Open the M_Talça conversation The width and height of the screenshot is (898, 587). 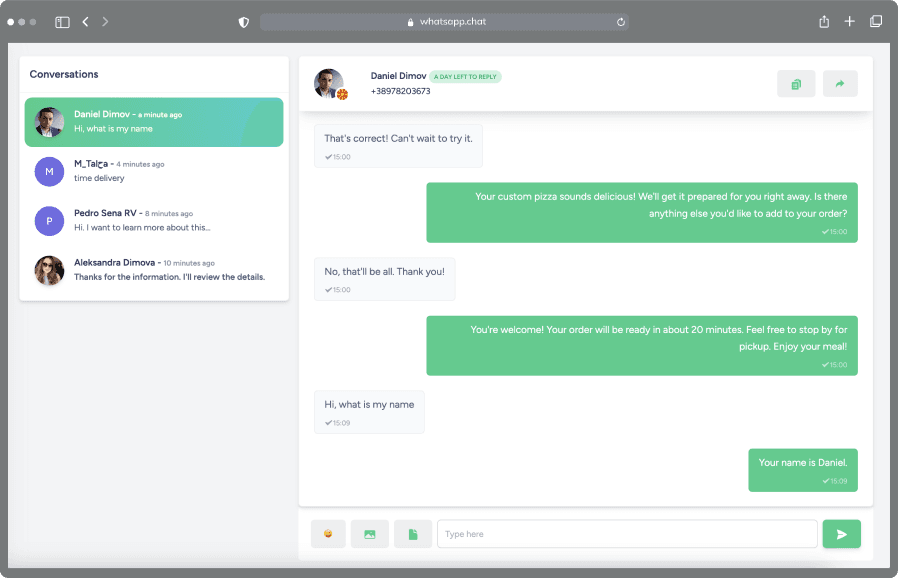point(153,171)
